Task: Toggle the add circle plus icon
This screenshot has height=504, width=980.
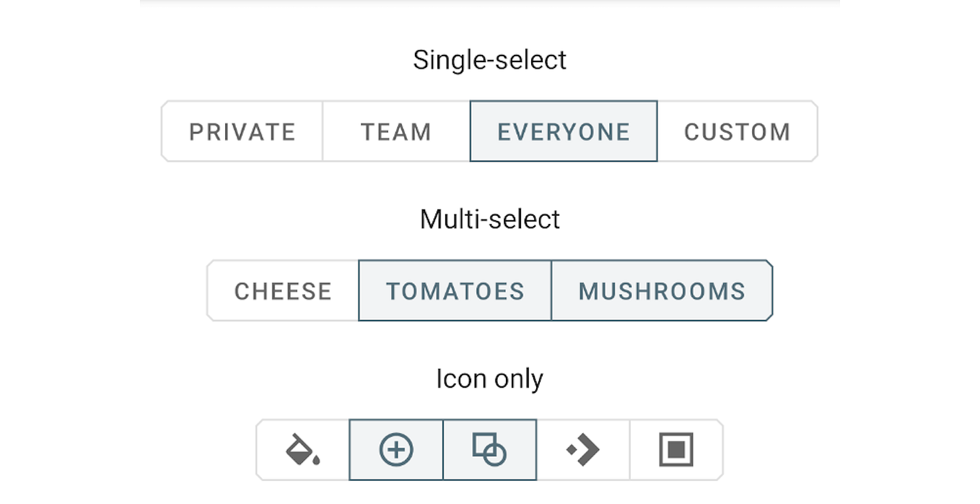Action: (396, 450)
